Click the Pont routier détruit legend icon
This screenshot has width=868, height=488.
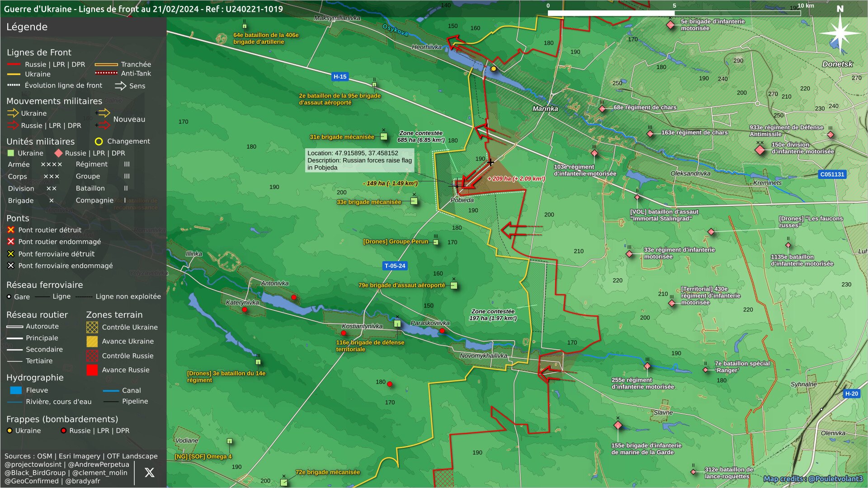tap(11, 230)
